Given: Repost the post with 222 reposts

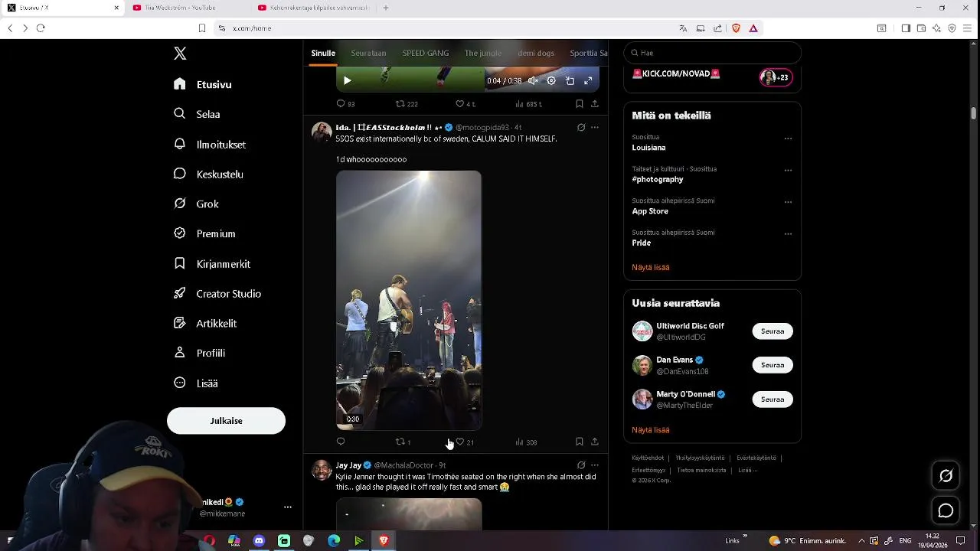Looking at the screenshot, I should point(407,103).
